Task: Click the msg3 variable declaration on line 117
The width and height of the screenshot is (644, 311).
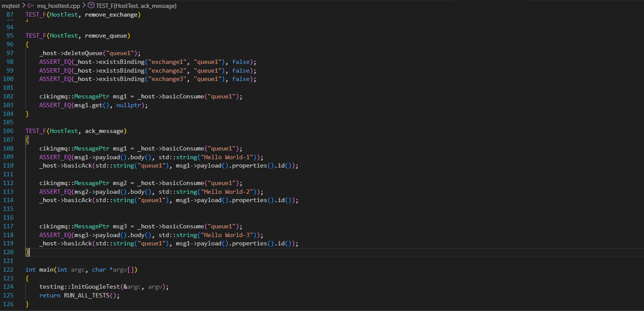Action: pos(120,226)
